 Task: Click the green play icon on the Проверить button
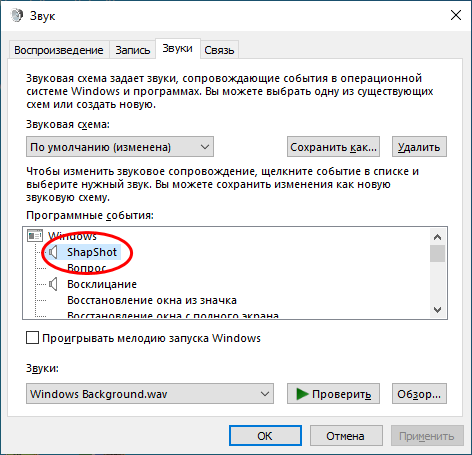tap(302, 394)
